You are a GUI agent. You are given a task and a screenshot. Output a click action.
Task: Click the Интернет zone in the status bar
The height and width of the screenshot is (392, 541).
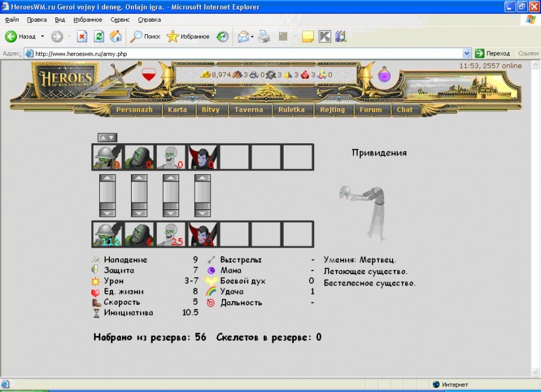point(451,384)
